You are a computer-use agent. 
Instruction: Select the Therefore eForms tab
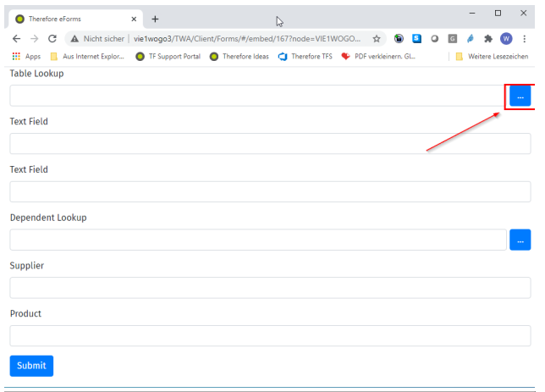76,19
